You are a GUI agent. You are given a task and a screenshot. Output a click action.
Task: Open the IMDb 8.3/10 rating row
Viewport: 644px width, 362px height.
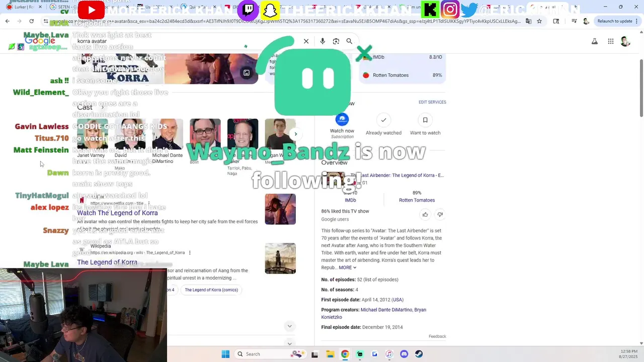click(403, 57)
